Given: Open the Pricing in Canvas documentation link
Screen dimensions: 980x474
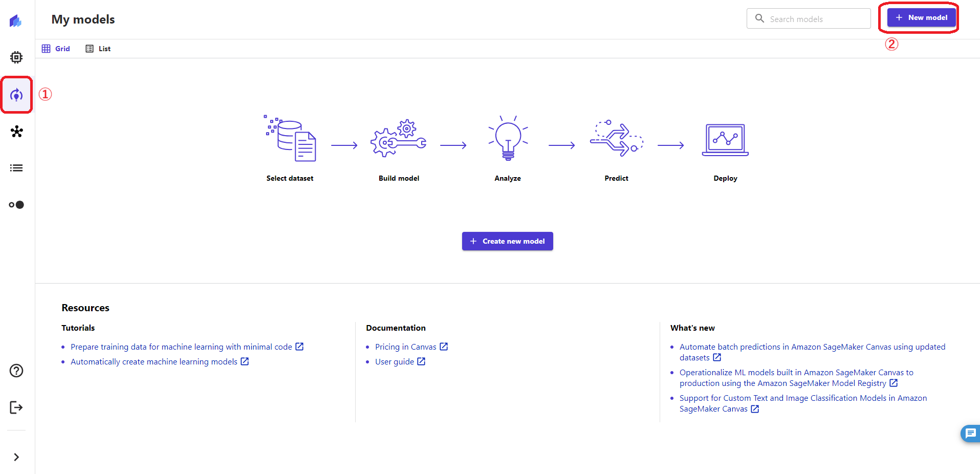Looking at the screenshot, I should (x=406, y=347).
